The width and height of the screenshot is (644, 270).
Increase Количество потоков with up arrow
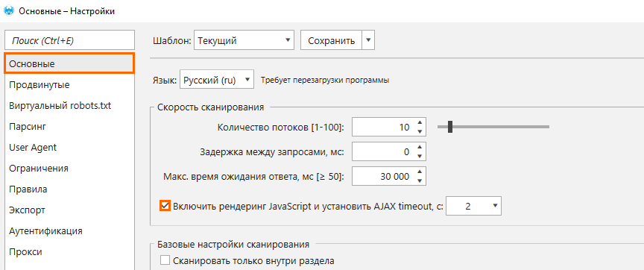pos(420,123)
